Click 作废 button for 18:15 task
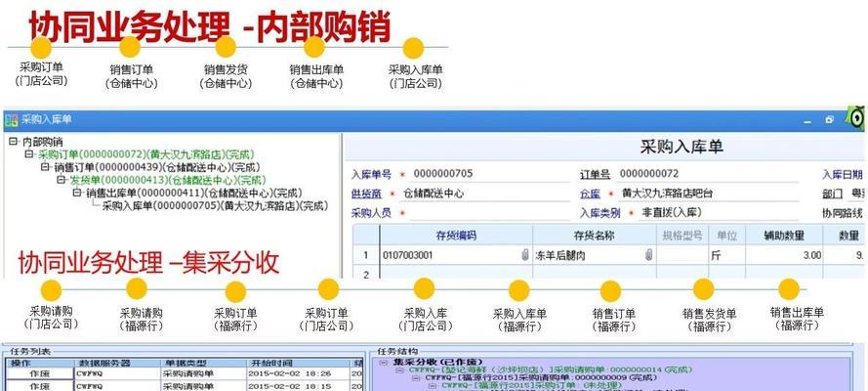Viewport: 868px width, 391px height. pyautogui.click(x=39, y=385)
